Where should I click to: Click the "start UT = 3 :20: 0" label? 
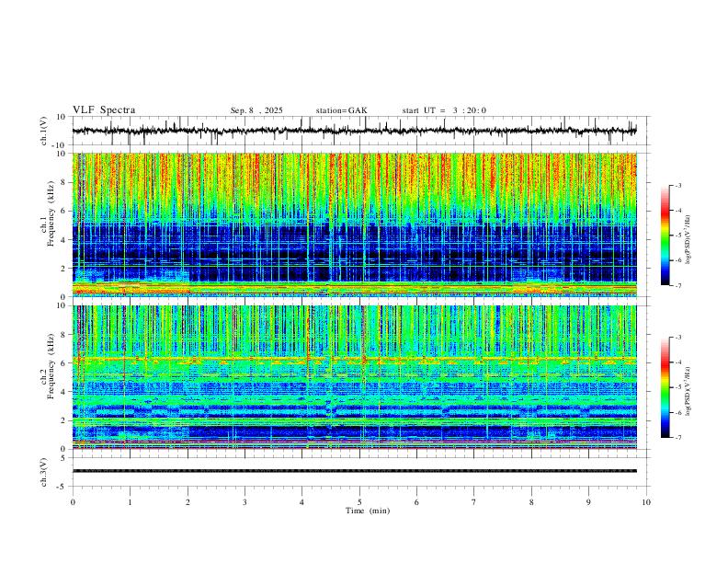pos(444,110)
